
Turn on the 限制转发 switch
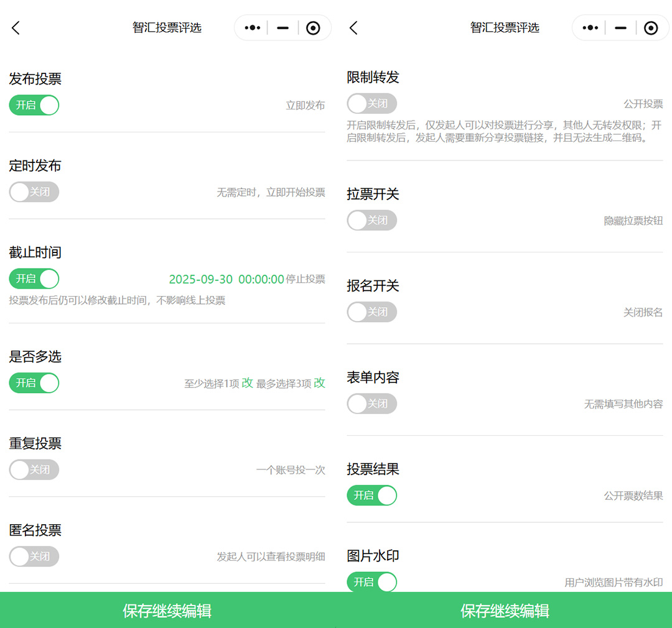point(371,103)
